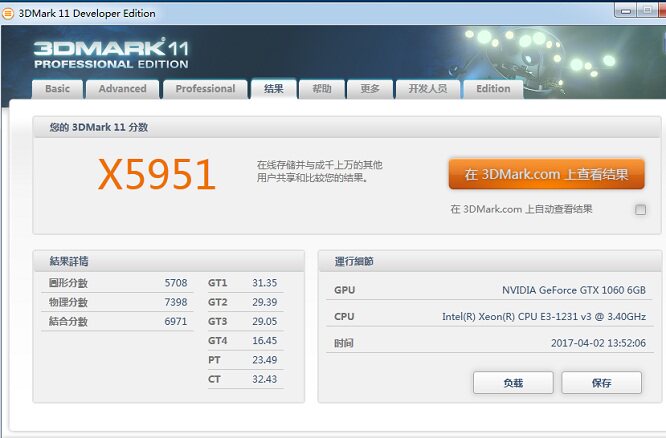Click GT1 result 31.35
The height and width of the screenshot is (438, 666).
click(265, 283)
